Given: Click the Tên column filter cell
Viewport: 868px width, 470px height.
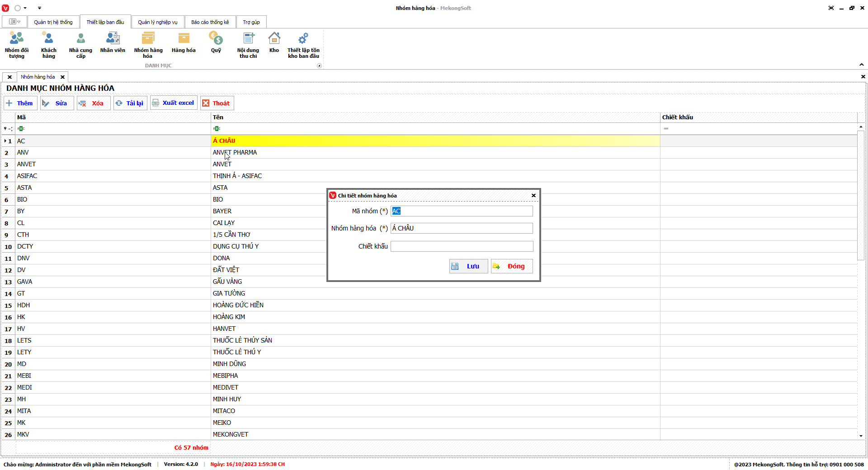Looking at the screenshot, I should click(435, 129).
